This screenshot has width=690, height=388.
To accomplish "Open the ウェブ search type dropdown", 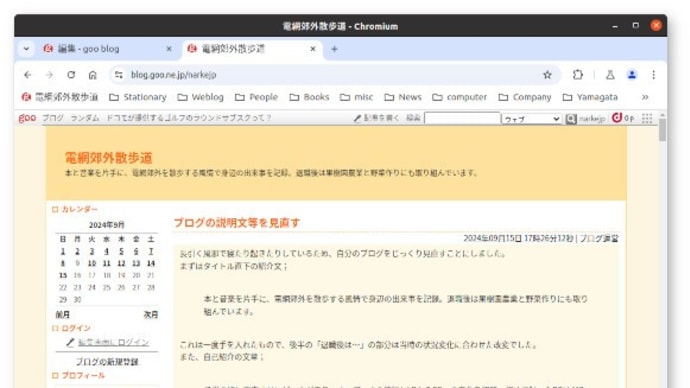I will click(x=532, y=119).
